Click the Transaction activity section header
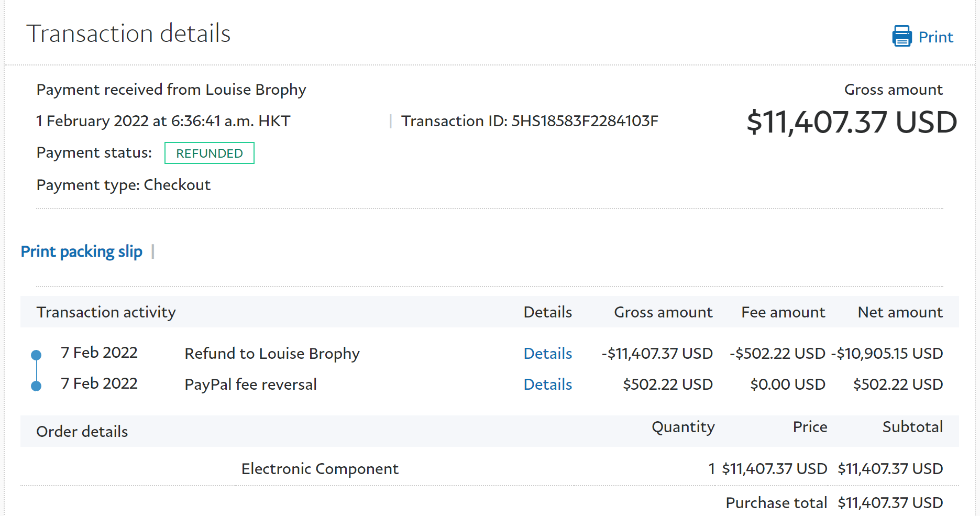980x516 pixels. pos(106,312)
